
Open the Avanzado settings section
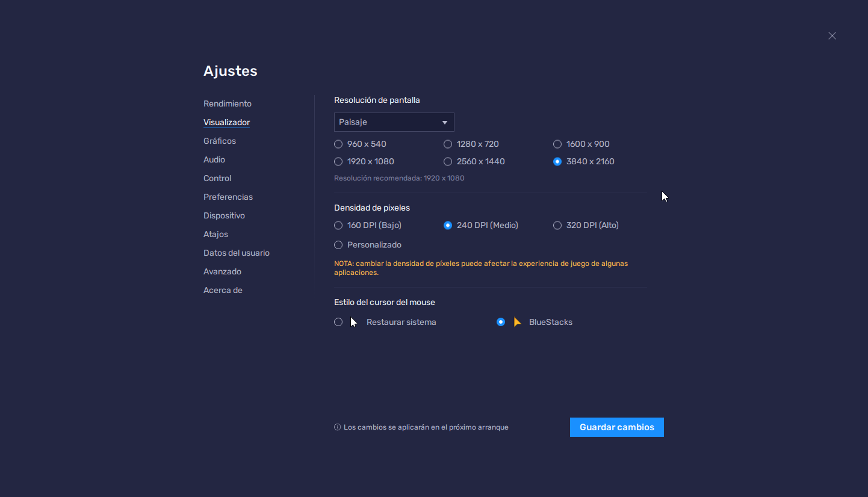coord(222,271)
